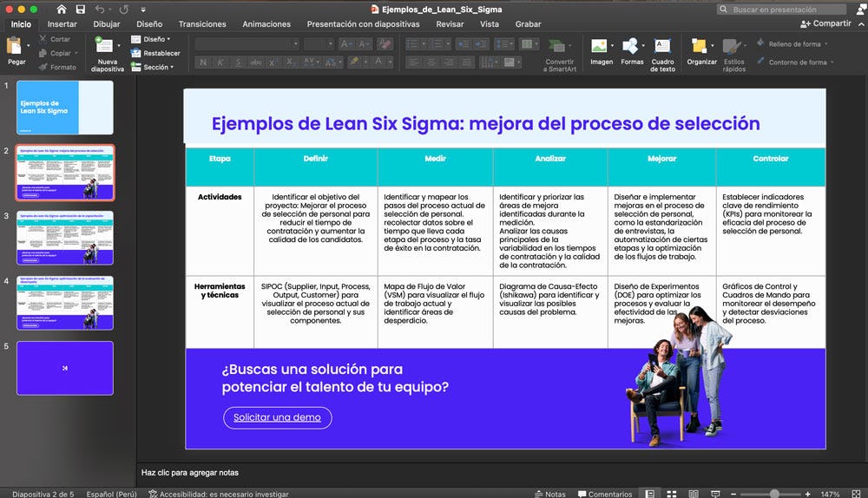This screenshot has height=498, width=868.
Task: Toggle bold (N) formatting
Action: [203, 62]
